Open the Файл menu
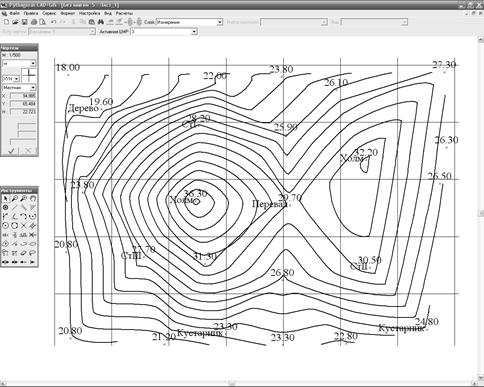 [15, 13]
